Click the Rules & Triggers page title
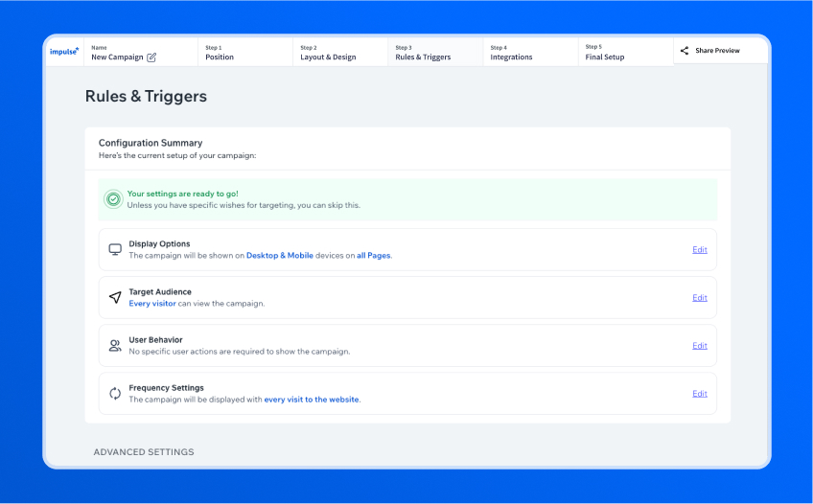The image size is (813, 504). click(146, 97)
